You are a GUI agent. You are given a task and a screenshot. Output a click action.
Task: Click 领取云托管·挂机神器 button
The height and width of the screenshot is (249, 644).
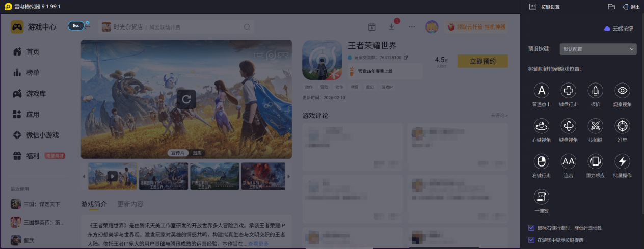476,27
